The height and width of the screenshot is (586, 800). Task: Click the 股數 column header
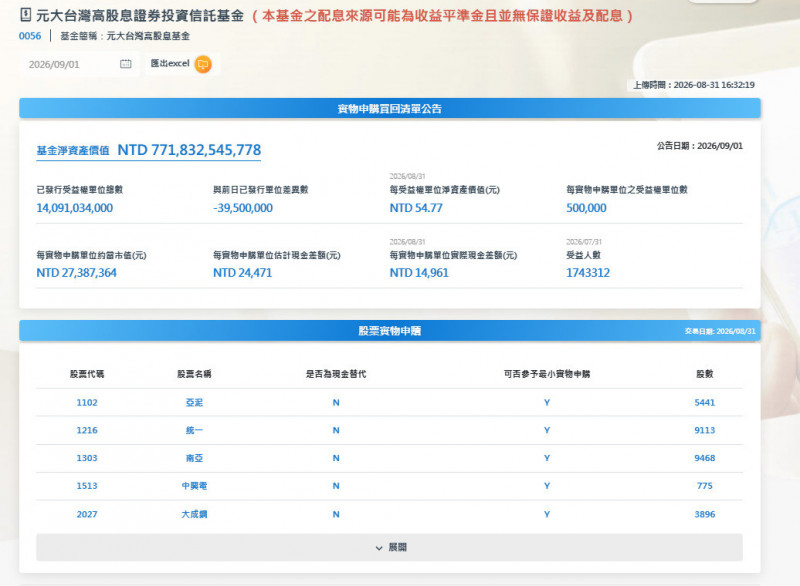pos(705,374)
